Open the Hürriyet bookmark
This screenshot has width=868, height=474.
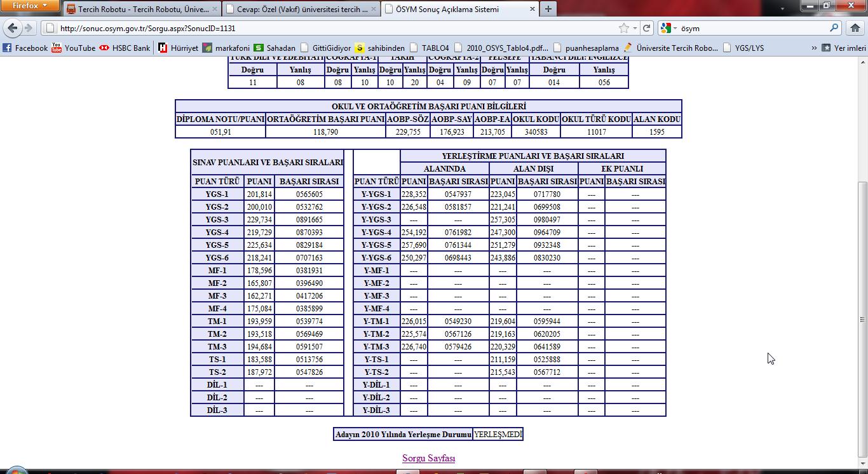click(x=178, y=48)
